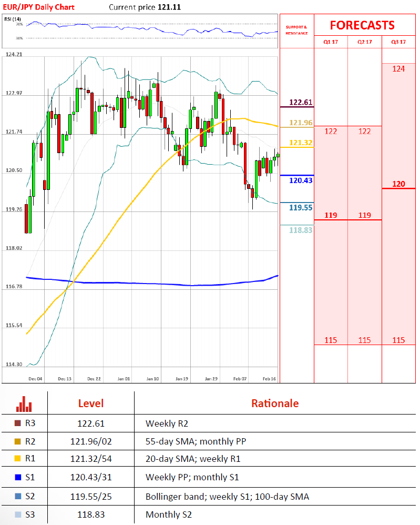The height and width of the screenshot is (525, 420).
Task: Click the 114.30 price axis label
Action: pyautogui.click(x=14, y=364)
